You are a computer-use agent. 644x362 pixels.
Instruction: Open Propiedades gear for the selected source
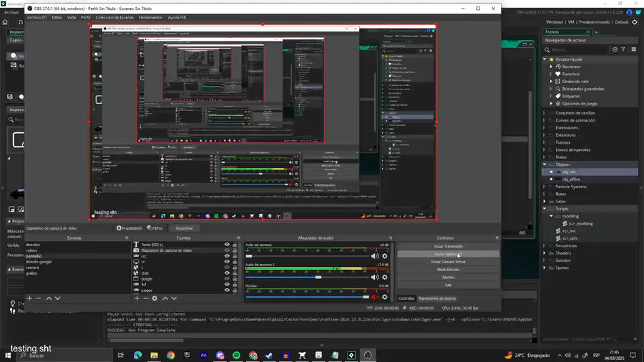click(x=129, y=228)
